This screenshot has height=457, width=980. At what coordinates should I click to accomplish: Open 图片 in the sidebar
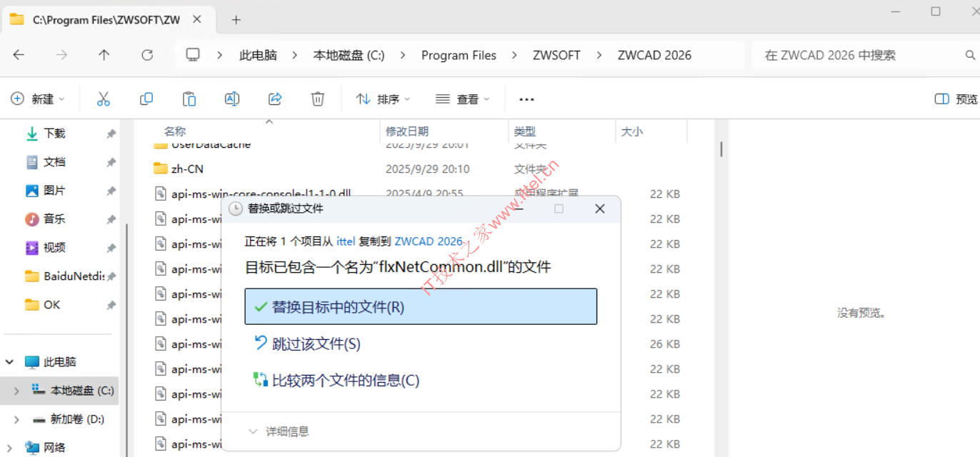click(x=54, y=191)
